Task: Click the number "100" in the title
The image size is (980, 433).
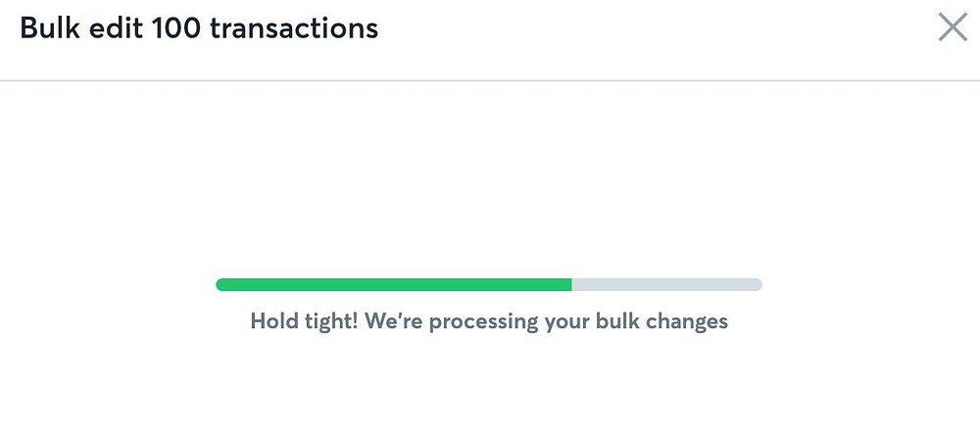Action: (x=176, y=27)
